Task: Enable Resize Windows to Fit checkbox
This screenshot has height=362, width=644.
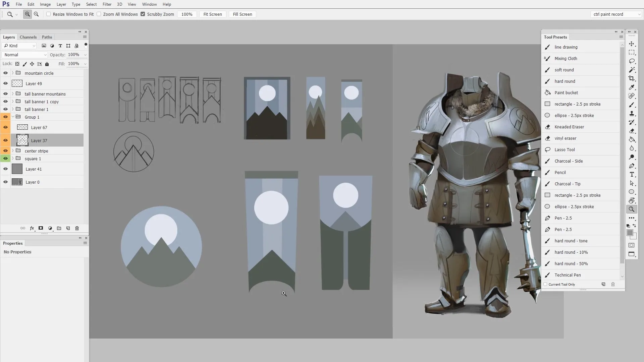Action: (x=49, y=14)
